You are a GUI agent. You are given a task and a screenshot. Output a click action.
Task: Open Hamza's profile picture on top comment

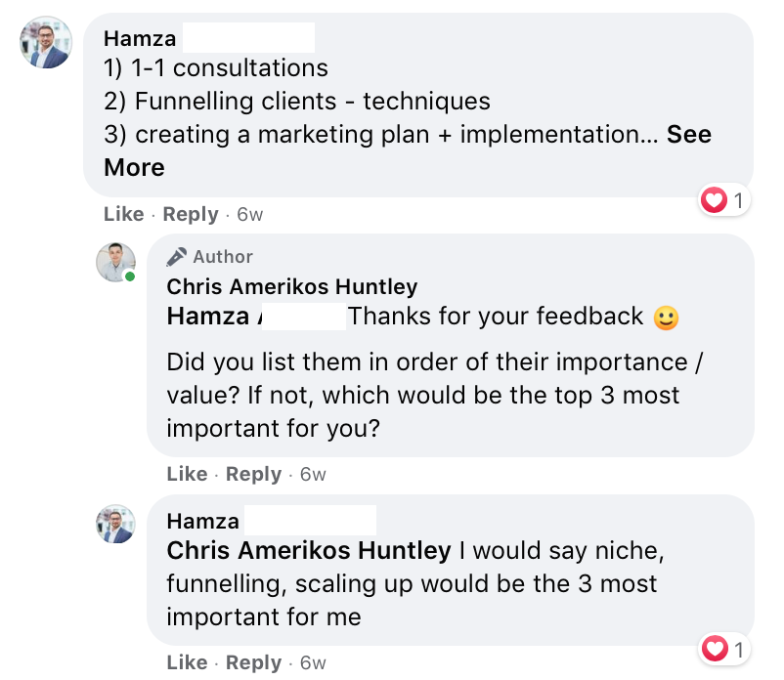pyautogui.click(x=46, y=43)
